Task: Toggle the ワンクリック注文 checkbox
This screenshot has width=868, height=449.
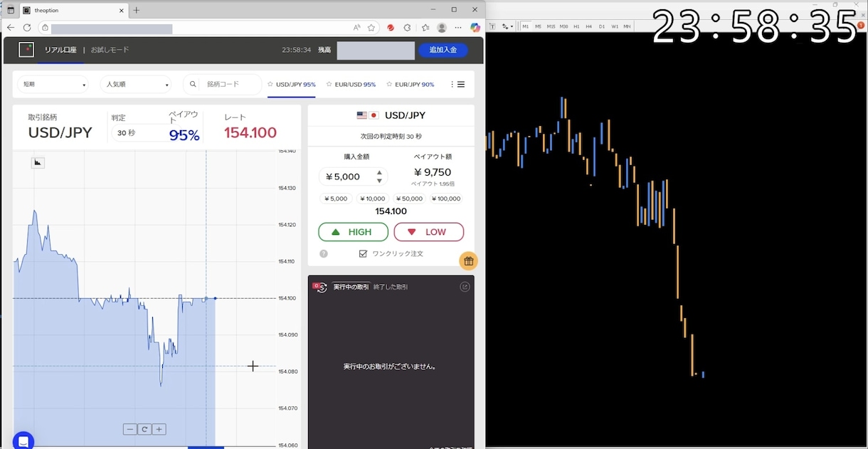Action: (x=363, y=253)
